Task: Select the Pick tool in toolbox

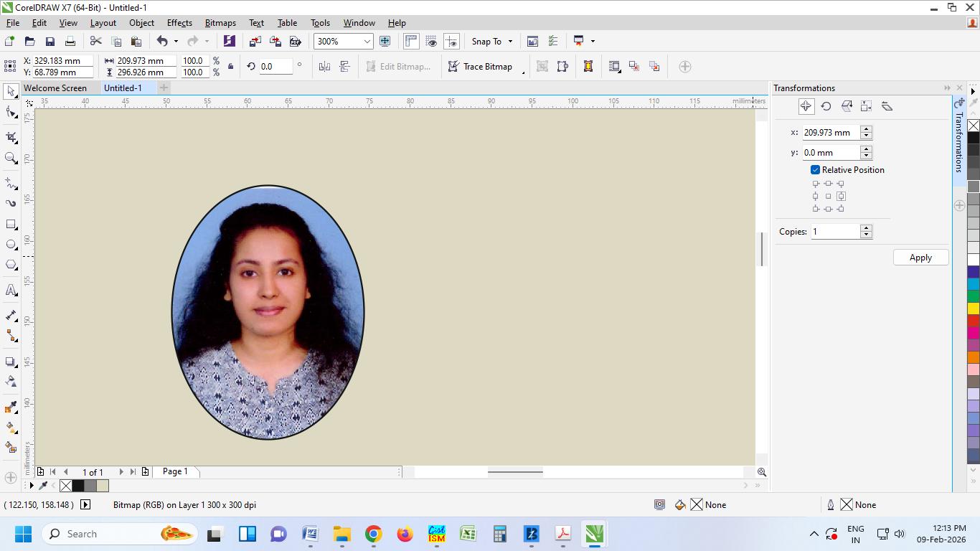Action: coord(11,92)
